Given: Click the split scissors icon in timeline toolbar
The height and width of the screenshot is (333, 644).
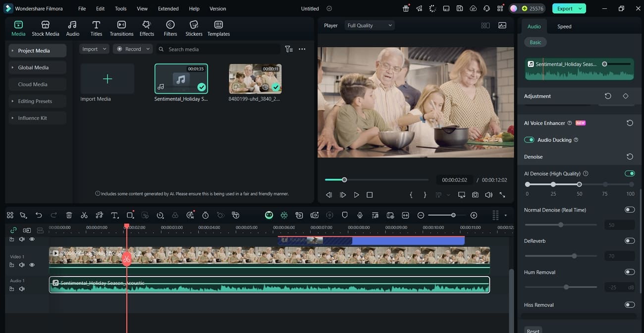Looking at the screenshot, I should click(x=84, y=215).
